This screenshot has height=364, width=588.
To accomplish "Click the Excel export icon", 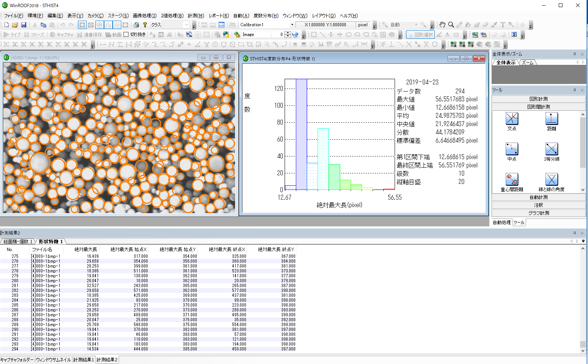I will pyautogui.click(x=475, y=35).
